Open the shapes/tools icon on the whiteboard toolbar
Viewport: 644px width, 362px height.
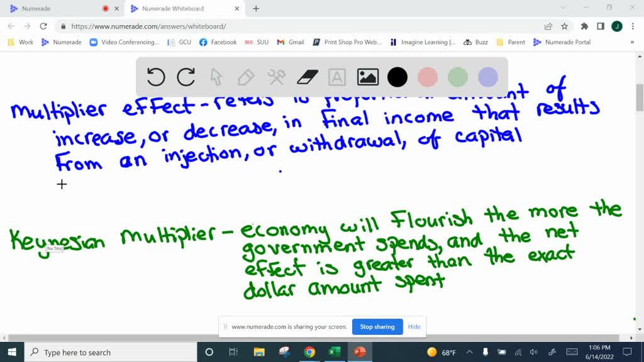(x=275, y=77)
